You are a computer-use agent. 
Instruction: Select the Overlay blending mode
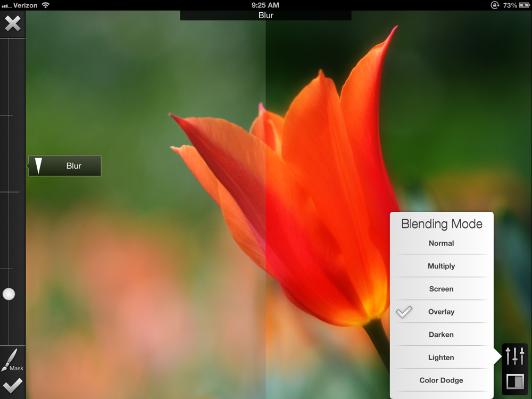pyautogui.click(x=442, y=311)
